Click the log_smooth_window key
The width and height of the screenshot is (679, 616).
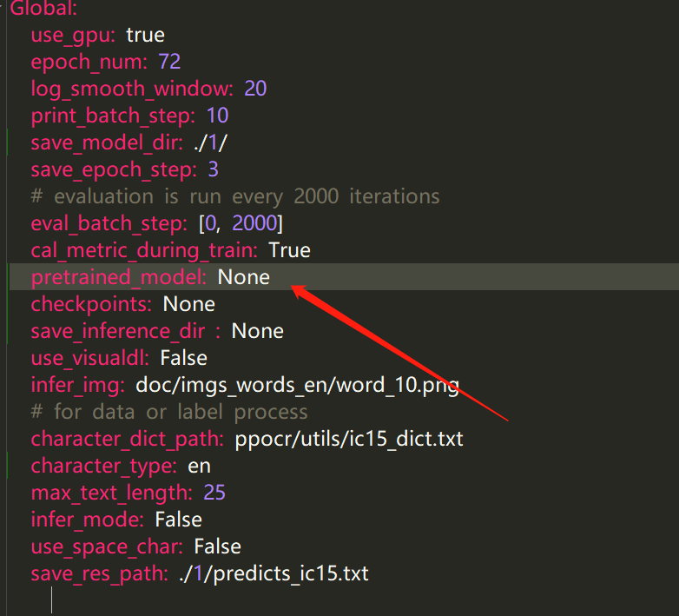pos(132,89)
